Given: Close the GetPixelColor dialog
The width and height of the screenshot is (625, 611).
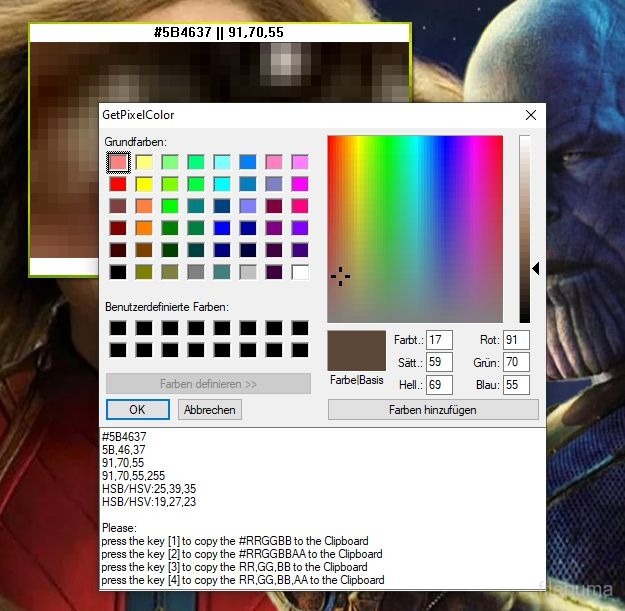Looking at the screenshot, I should pyautogui.click(x=531, y=115).
